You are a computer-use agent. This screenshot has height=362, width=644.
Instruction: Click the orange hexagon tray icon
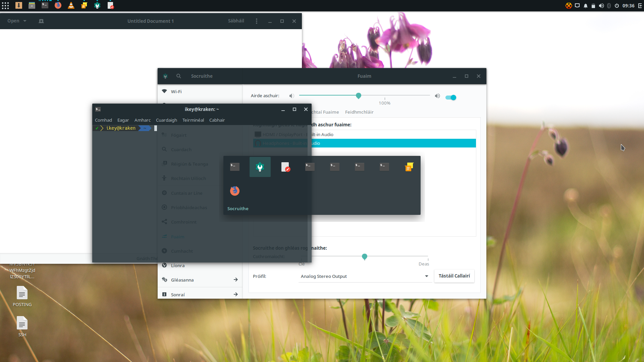pyautogui.click(x=569, y=6)
